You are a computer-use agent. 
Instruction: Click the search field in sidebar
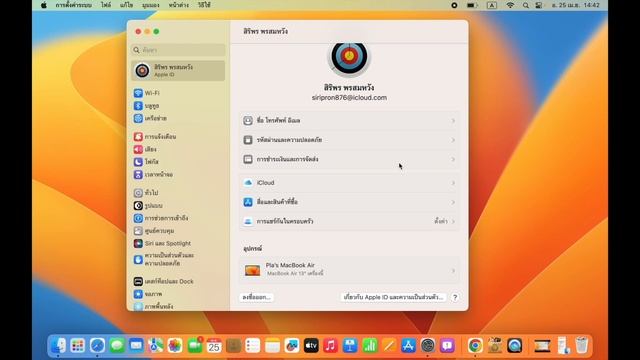tap(178, 50)
